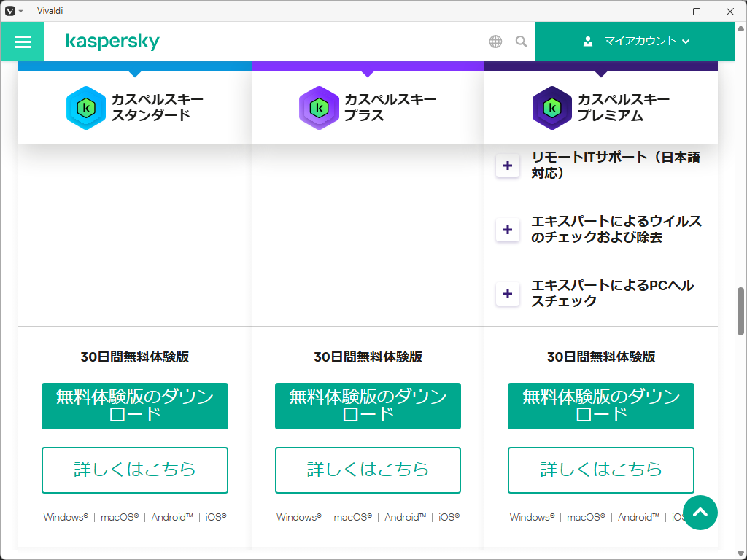Click 詳しくはこちら under Kaspersky Standard
Viewport: 747px width, 560px height.
[135, 470]
